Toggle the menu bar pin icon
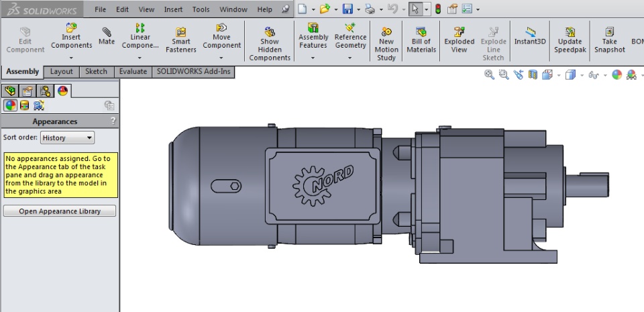The height and width of the screenshot is (312, 644). [x=286, y=9]
